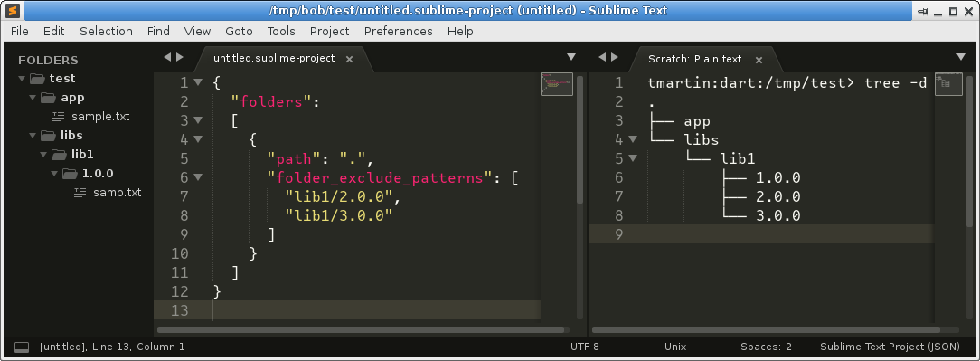This screenshot has width=980, height=361.
Task: Go to next tab in right pane
Action: pos(615,57)
